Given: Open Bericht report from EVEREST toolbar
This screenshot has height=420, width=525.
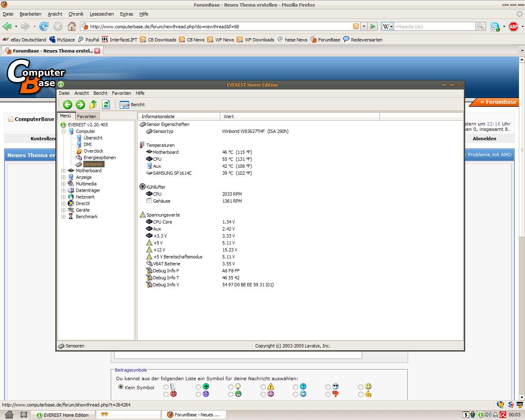Looking at the screenshot, I should click(132, 105).
